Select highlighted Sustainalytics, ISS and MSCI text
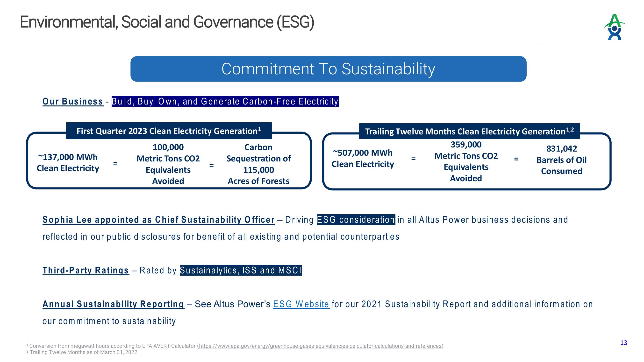 (x=241, y=270)
